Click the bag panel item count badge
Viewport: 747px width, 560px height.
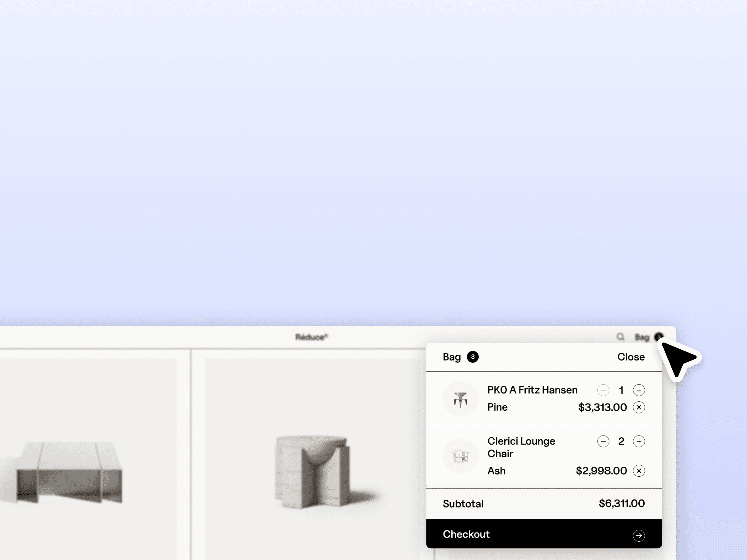tap(472, 357)
